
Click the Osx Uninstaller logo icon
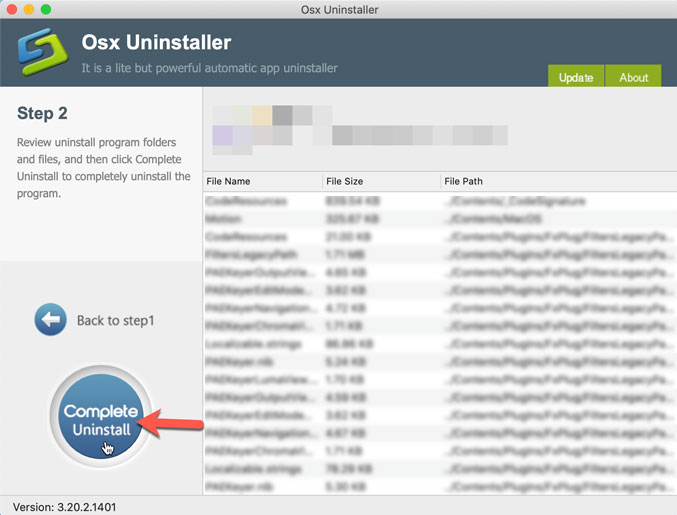(x=40, y=56)
